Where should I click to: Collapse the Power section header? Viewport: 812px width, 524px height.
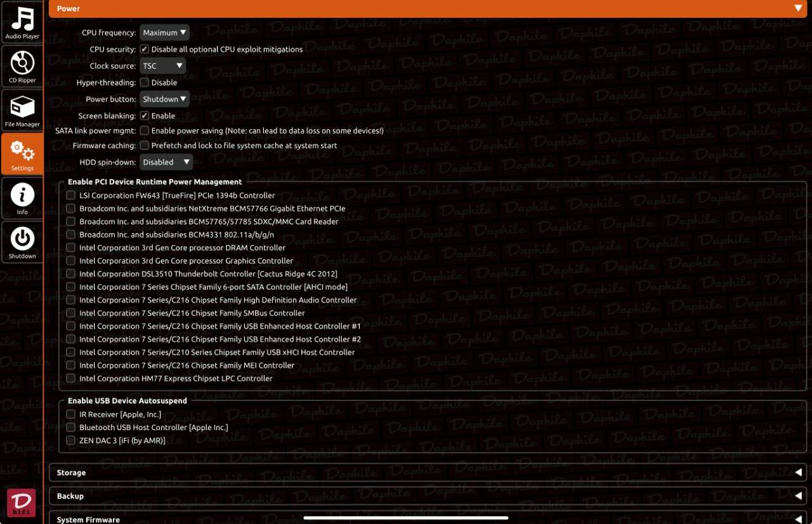point(428,9)
